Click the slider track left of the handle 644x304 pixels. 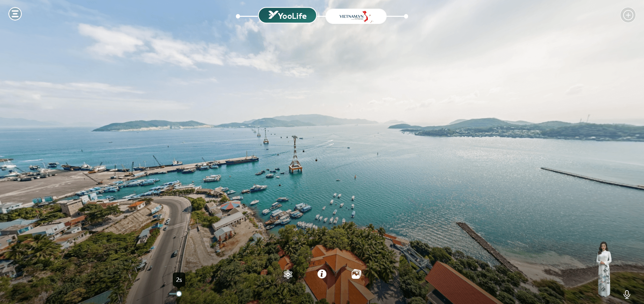coord(172,294)
